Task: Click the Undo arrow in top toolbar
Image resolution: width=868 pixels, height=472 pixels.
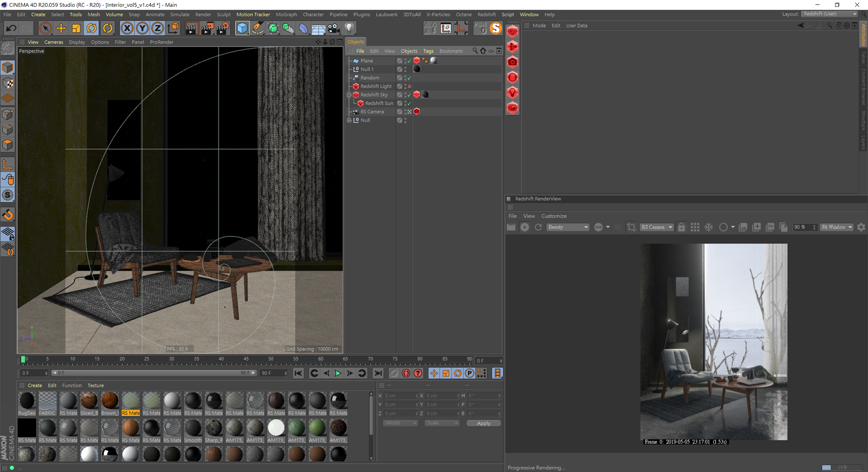Action: point(11,28)
